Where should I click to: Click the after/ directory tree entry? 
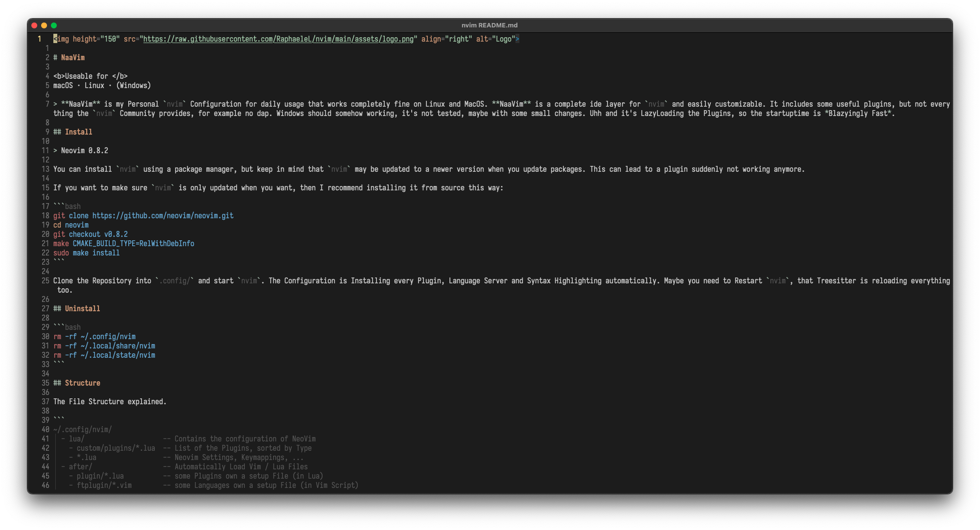coord(80,467)
